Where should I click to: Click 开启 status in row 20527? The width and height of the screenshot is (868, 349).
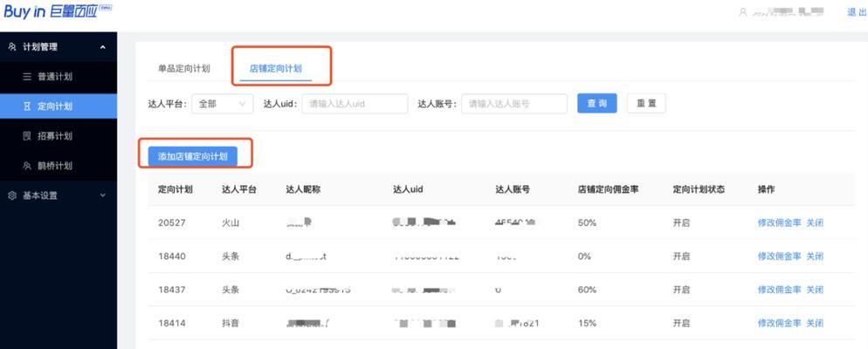[x=681, y=222]
